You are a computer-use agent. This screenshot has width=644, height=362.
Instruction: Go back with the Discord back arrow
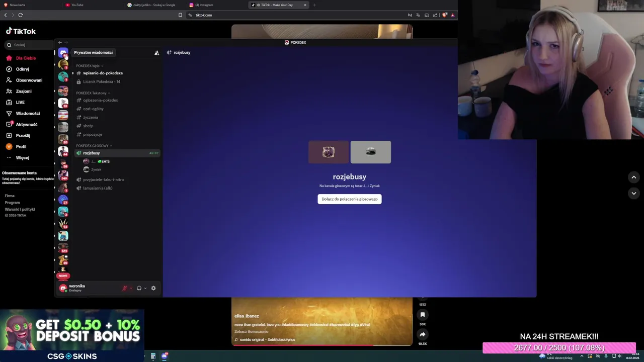tap(60, 43)
